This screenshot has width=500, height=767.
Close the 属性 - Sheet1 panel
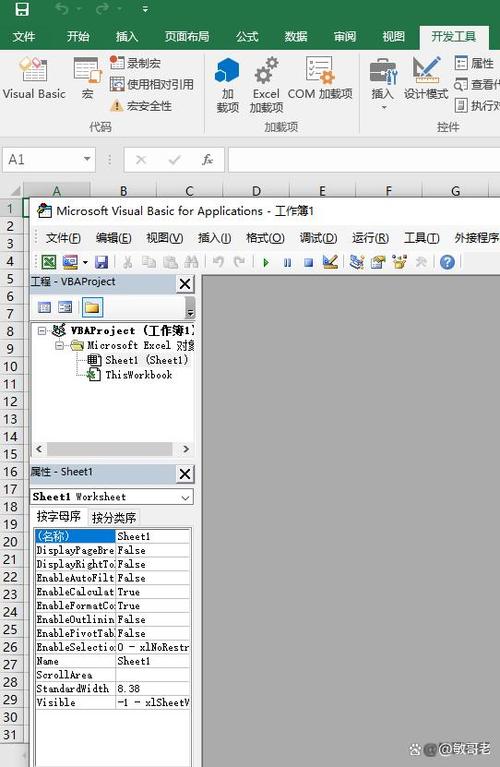pos(185,474)
